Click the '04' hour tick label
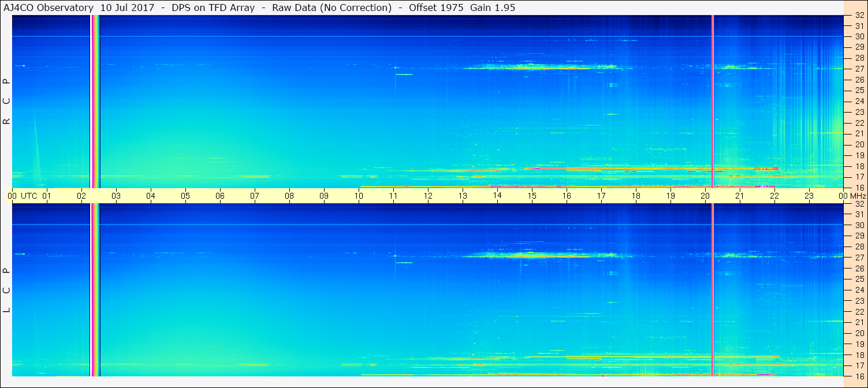Viewport: 868px width, 388px height. click(x=151, y=196)
